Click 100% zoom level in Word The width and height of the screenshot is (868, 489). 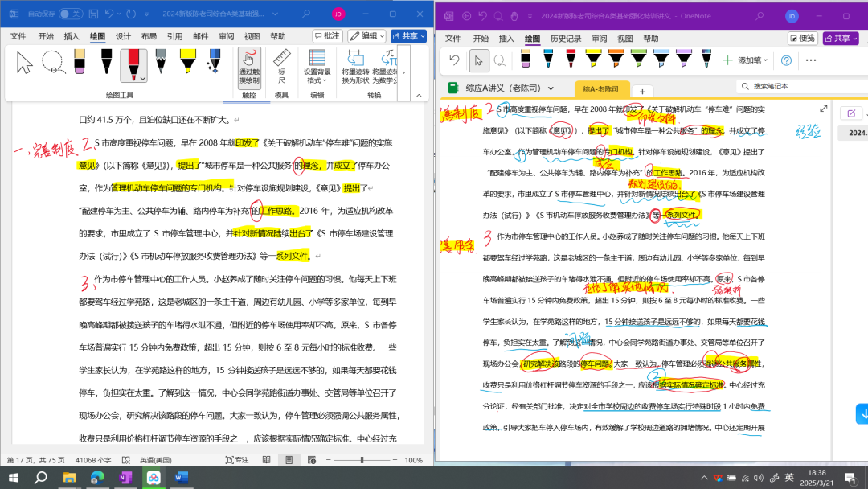414,460
